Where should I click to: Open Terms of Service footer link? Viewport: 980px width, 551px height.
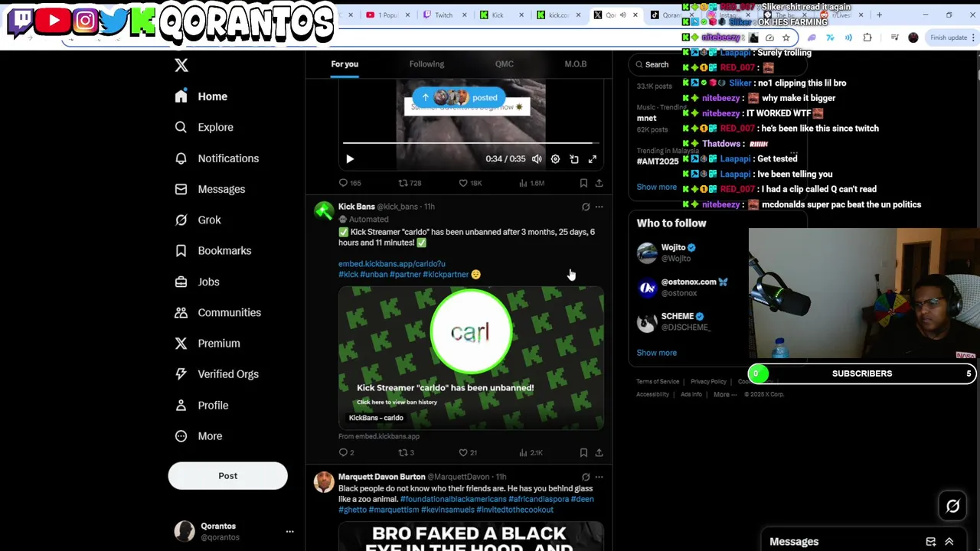coord(658,381)
